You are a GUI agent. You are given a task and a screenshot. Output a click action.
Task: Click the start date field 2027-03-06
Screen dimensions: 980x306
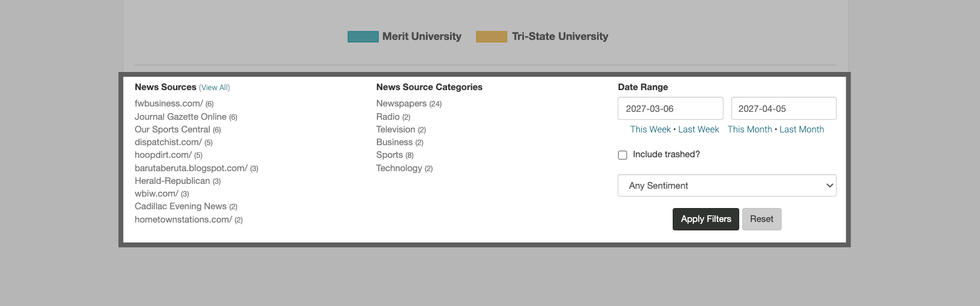click(x=670, y=108)
